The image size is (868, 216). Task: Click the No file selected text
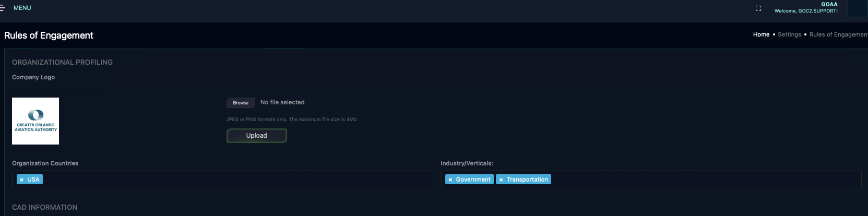pyautogui.click(x=282, y=102)
